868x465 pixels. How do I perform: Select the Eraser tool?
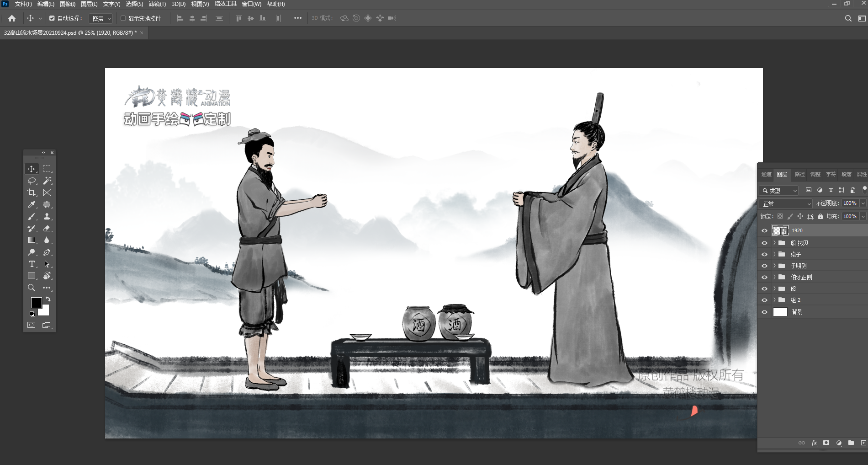tap(47, 229)
